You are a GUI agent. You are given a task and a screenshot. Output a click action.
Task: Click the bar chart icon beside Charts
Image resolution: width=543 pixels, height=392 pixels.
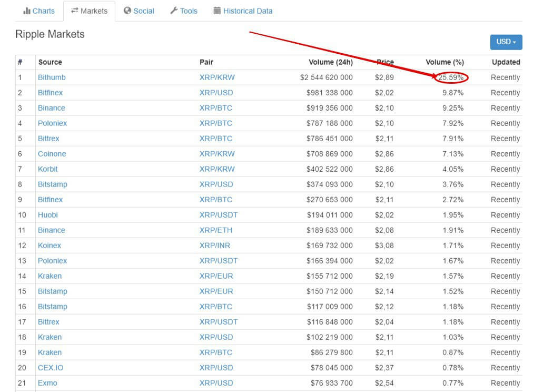pyautogui.click(x=27, y=11)
